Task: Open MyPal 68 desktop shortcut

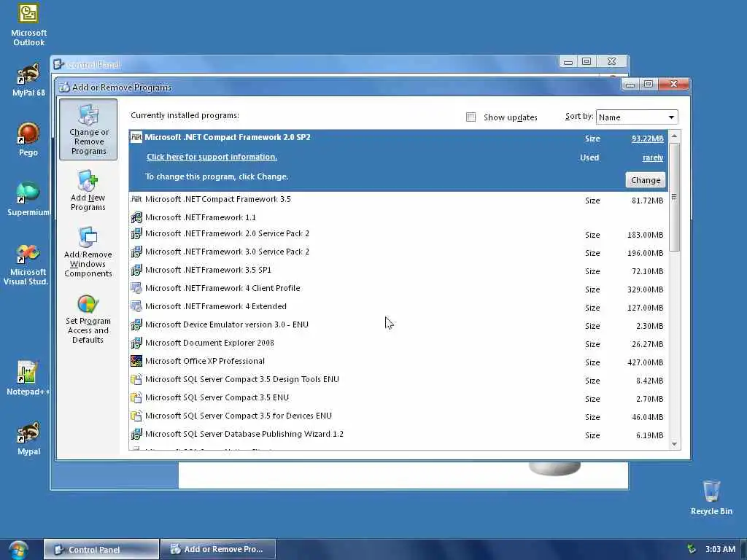Action: tap(28, 79)
